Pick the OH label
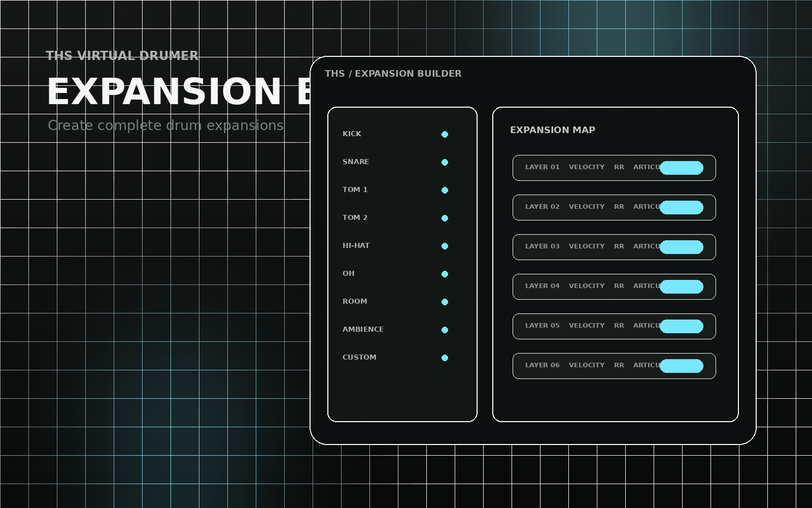 point(349,274)
